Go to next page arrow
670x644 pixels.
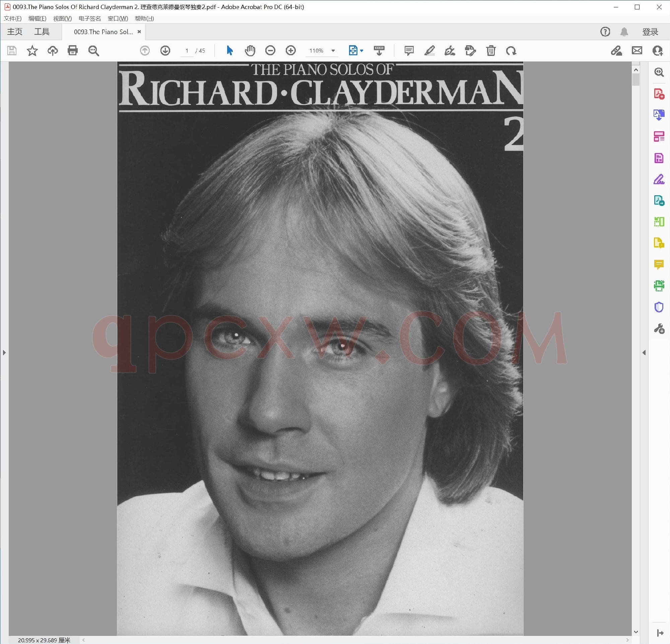click(165, 51)
